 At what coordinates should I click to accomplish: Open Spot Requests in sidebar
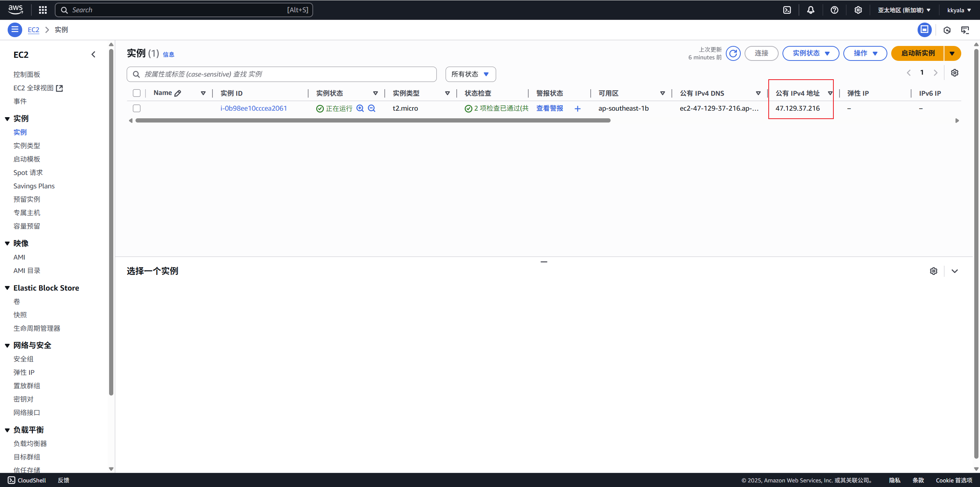click(28, 172)
